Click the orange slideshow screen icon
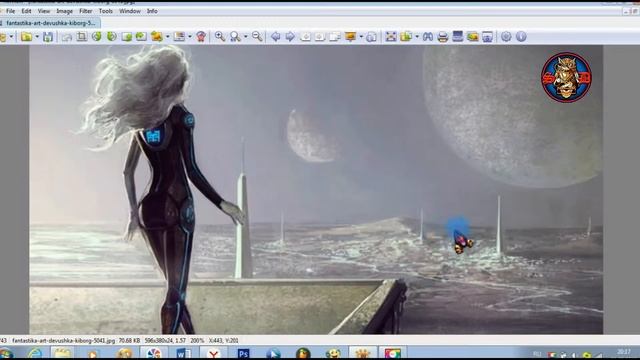 [x=350, y=37]
